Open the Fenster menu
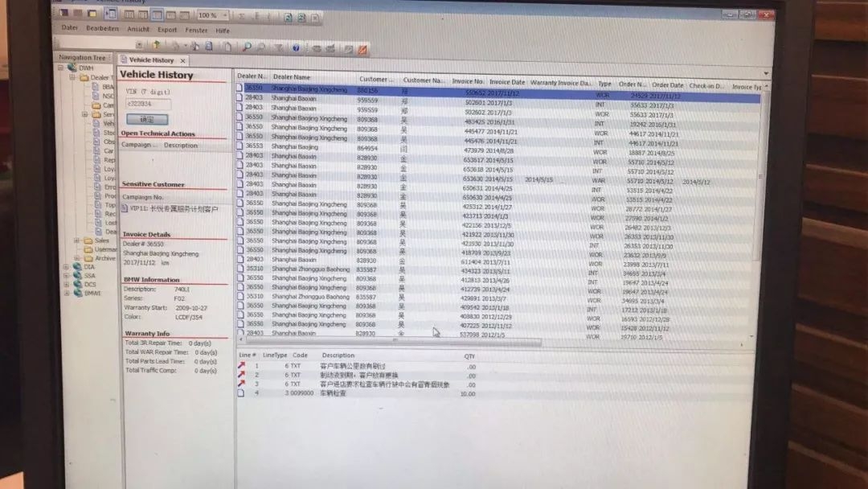 (196, 31)
